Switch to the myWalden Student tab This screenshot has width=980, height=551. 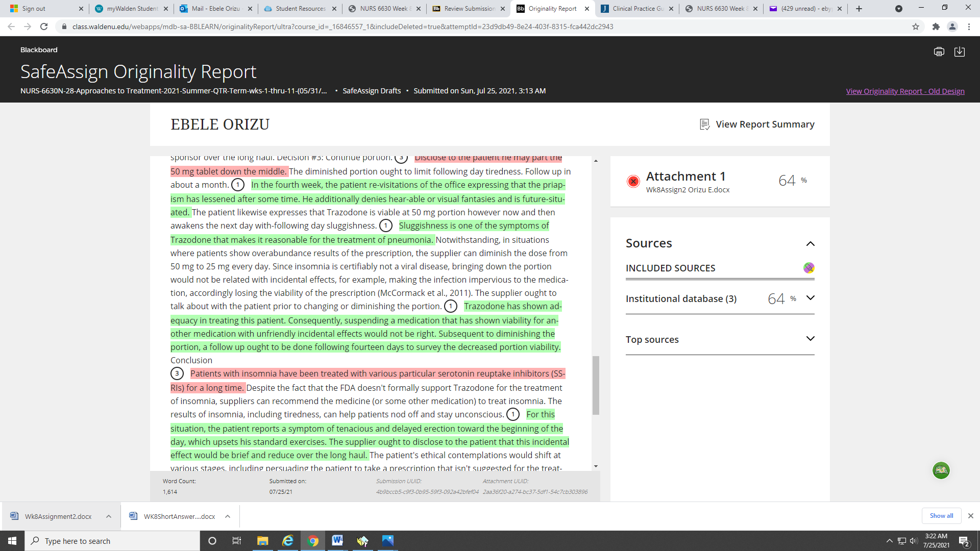[x=132, y=9]
